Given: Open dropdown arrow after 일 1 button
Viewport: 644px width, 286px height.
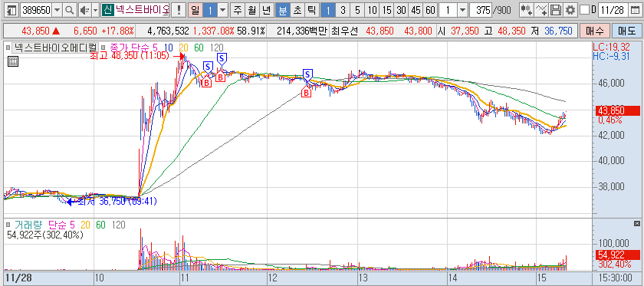Looking at the screenshot, I should tap(222, 10).
